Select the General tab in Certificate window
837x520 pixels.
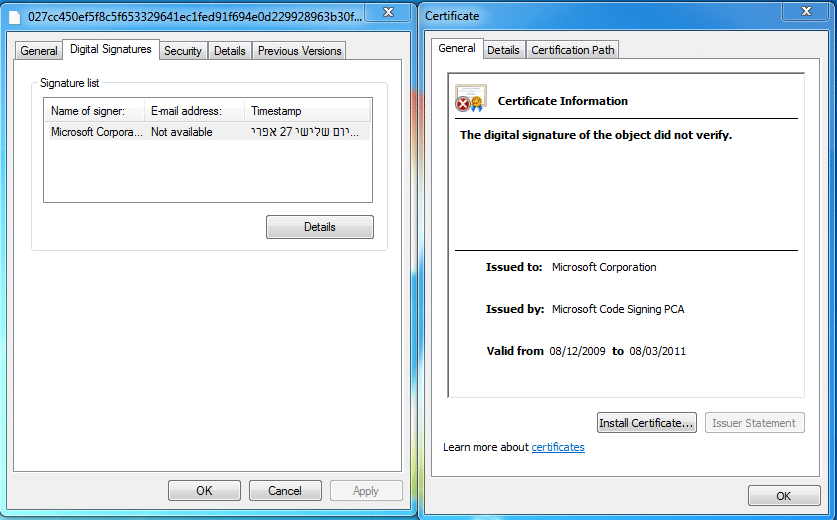tap(456, 48)
